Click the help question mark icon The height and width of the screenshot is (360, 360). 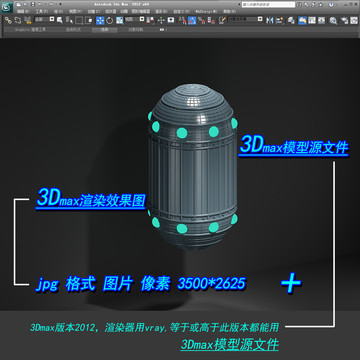tap(331, 4)
